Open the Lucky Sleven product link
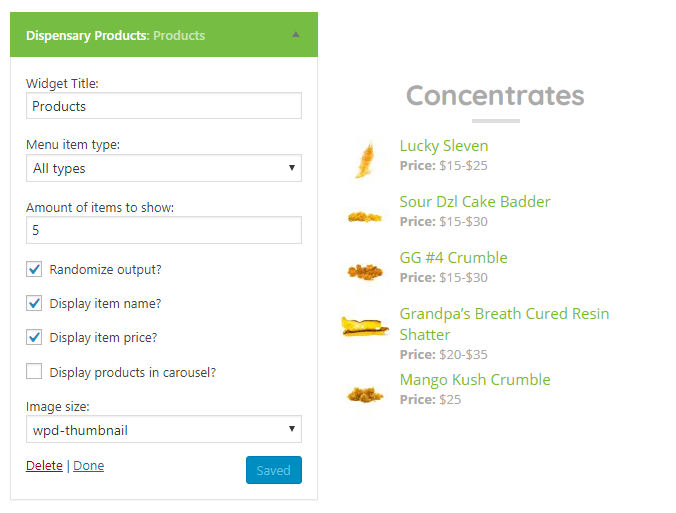The height and width of the screenshot is (513, 676). [x=444, y=146]
